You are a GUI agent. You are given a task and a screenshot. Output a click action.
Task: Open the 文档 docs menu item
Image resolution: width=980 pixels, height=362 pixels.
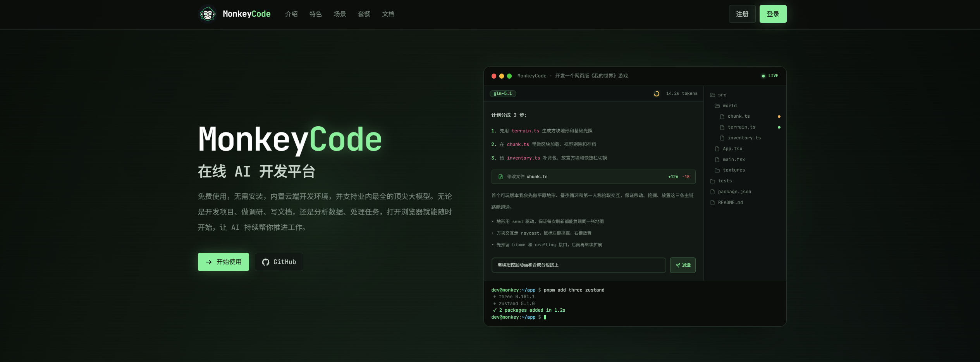pyautogui.click(x=388, y=14)
